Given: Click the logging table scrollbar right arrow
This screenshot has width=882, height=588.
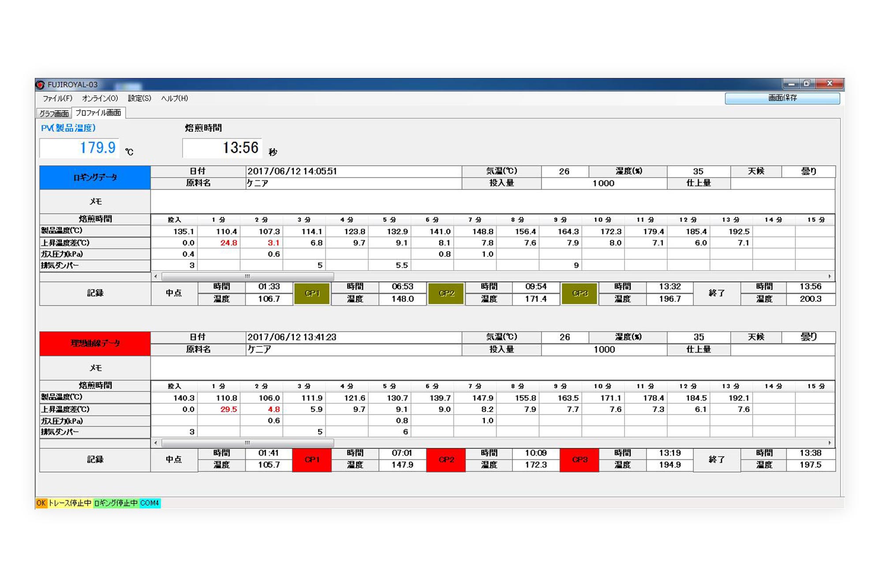Looking at the screenshot, I should [x=830, y=276].
